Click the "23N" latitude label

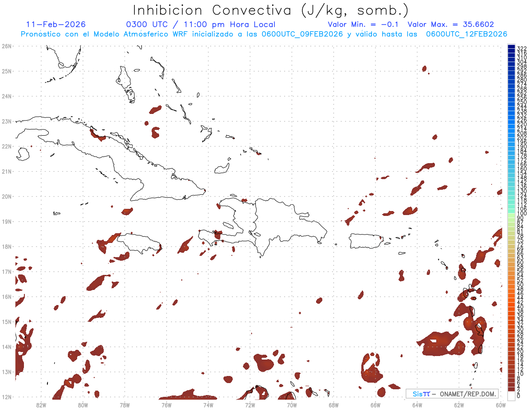[x=7, y=121]
